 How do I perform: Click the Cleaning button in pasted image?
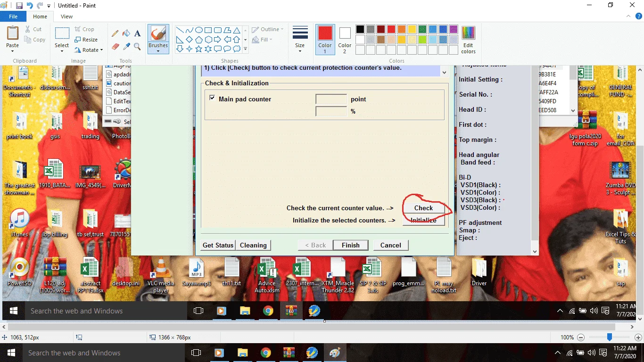(253, 245)
